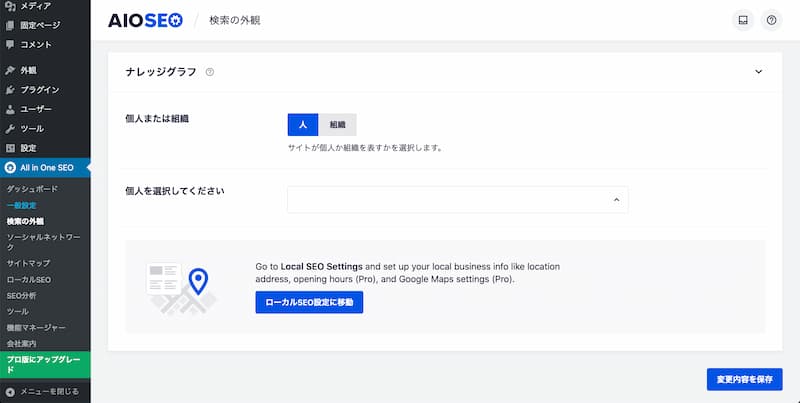This screenshot has height=403, width=800.
Task: Click the All in One SEO gear icon
Action: tap(10, 167)
